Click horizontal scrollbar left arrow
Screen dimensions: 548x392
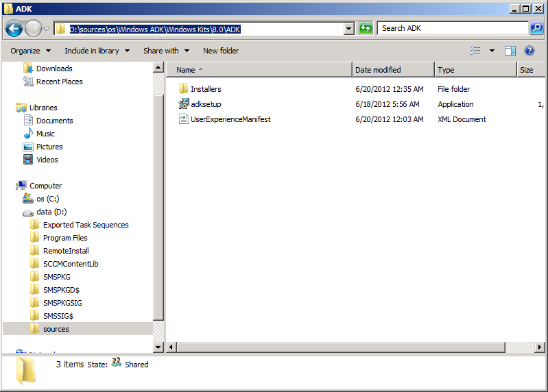coord(171,347)
